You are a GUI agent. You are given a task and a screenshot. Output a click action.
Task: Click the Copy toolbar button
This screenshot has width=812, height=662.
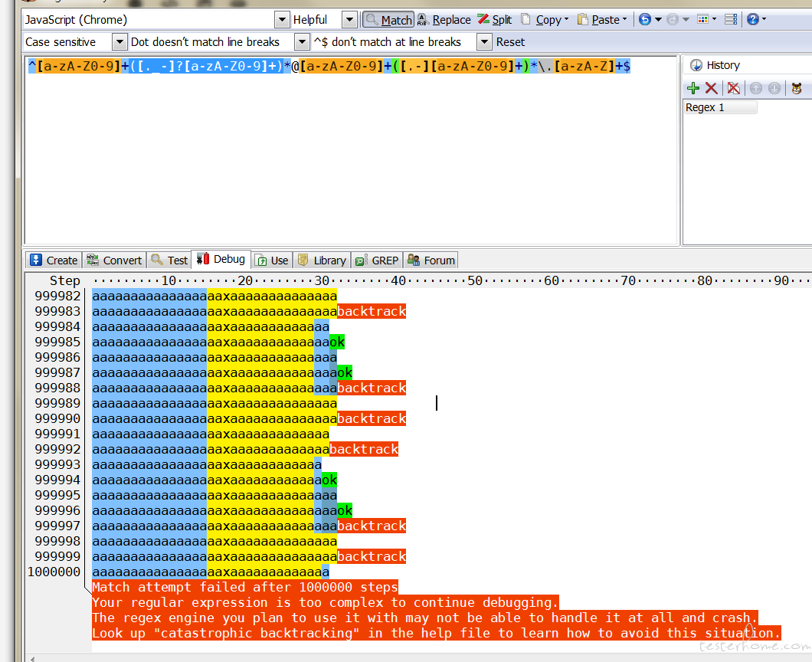(x=544, y=20)
